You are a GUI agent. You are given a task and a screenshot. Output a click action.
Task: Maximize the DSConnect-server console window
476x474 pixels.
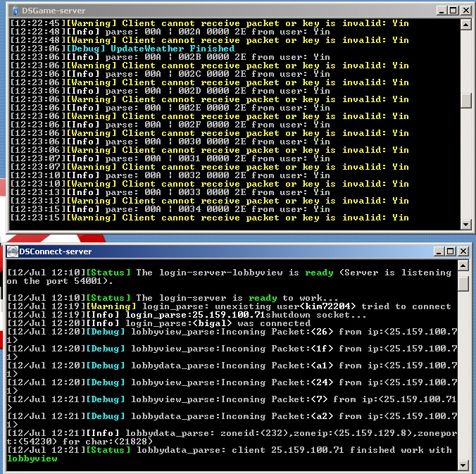pyautogui.click(x=449, y=251)
